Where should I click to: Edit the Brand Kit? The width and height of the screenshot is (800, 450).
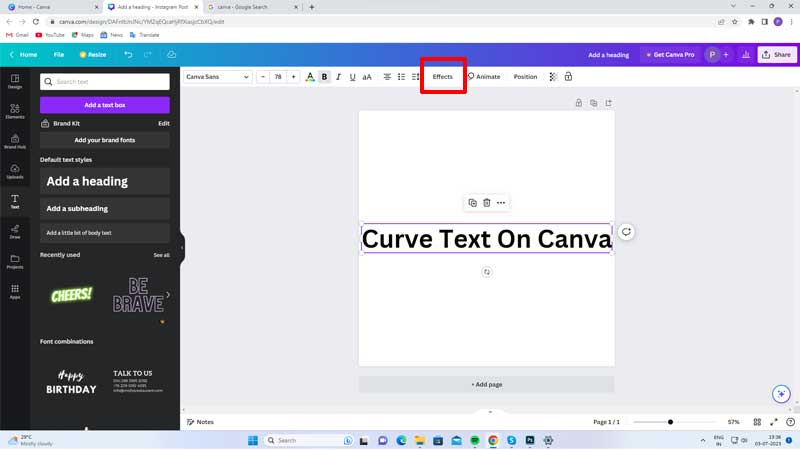[x=163, y=123]
